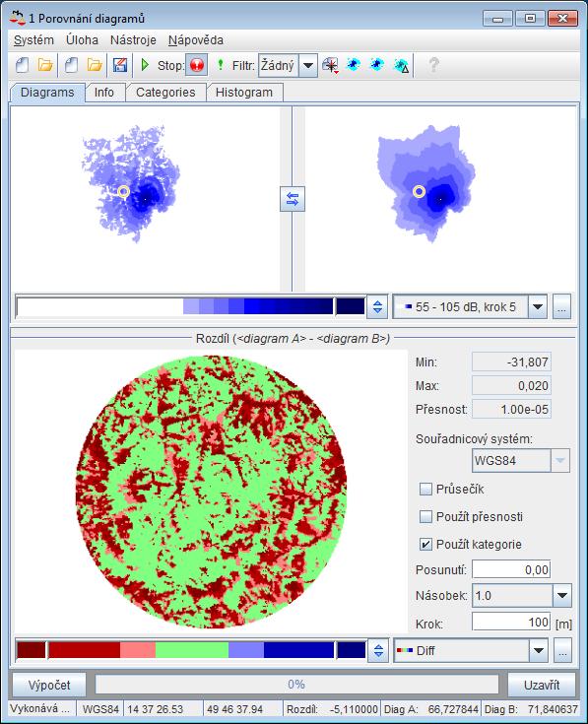Click the dark red swatch in Diff bar
The height and width of the screenshot is (724, 588).
pyautogui.click(x=32, y=650)
